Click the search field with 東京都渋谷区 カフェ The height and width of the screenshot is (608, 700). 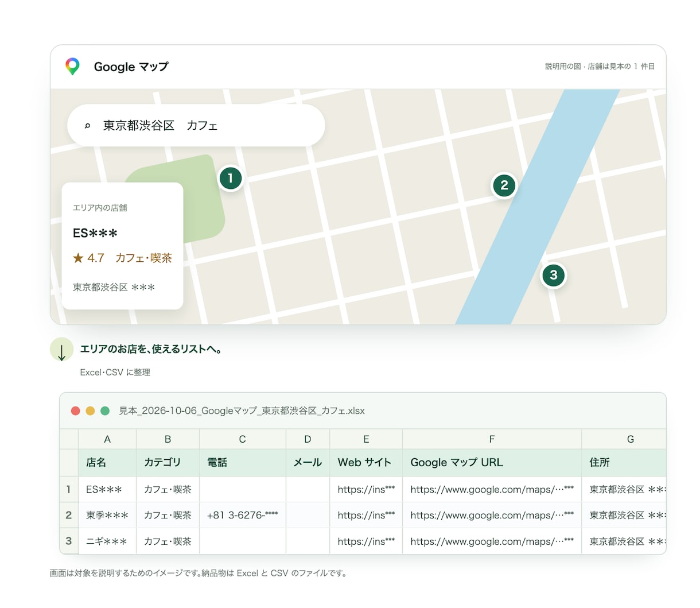196,125
